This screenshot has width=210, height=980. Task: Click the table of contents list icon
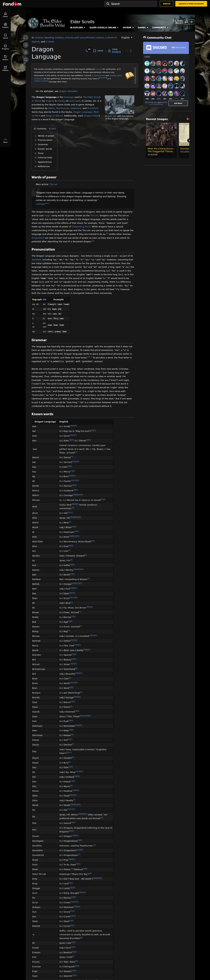pos(26,45)
